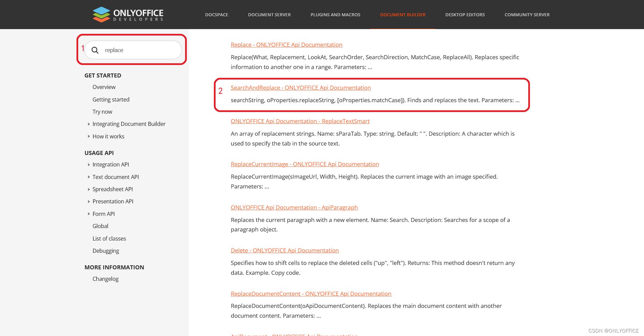Open the DOCUMENT SERVER navigation tab
The image size is (644, 336).
click(269, 15)
